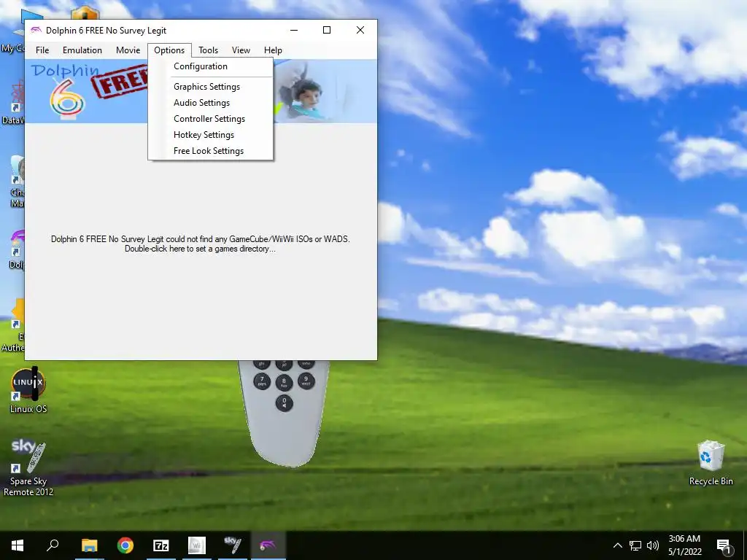Close the Dolphin window
This screenshot has width=747, height=560.
coord(360,30)
